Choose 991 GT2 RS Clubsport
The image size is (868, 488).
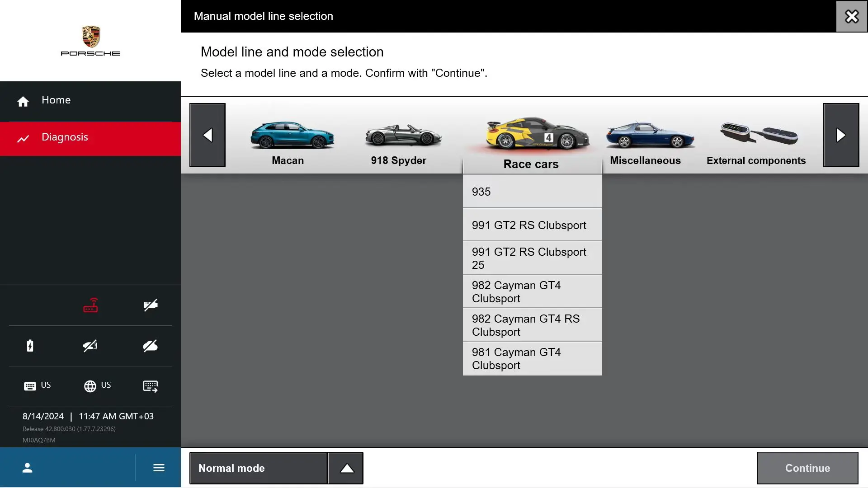tap(533, 225)
